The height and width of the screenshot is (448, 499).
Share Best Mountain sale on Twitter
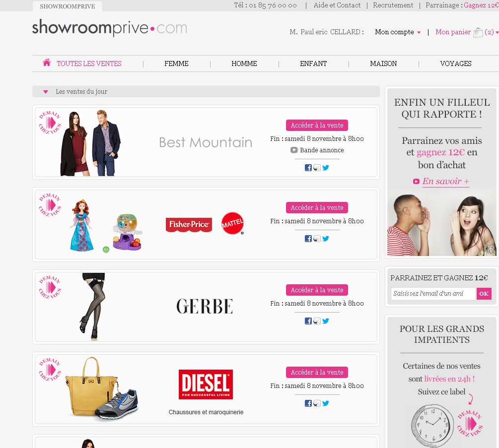[326, 168]
